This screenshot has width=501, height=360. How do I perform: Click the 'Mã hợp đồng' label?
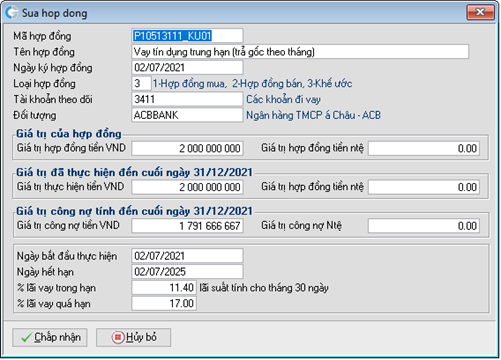(x=42, y=36)
